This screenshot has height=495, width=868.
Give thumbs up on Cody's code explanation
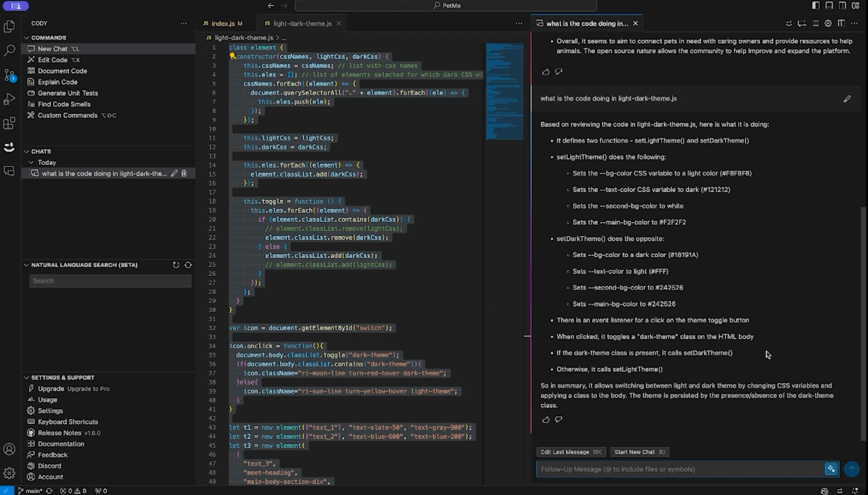tap(546, 420)
